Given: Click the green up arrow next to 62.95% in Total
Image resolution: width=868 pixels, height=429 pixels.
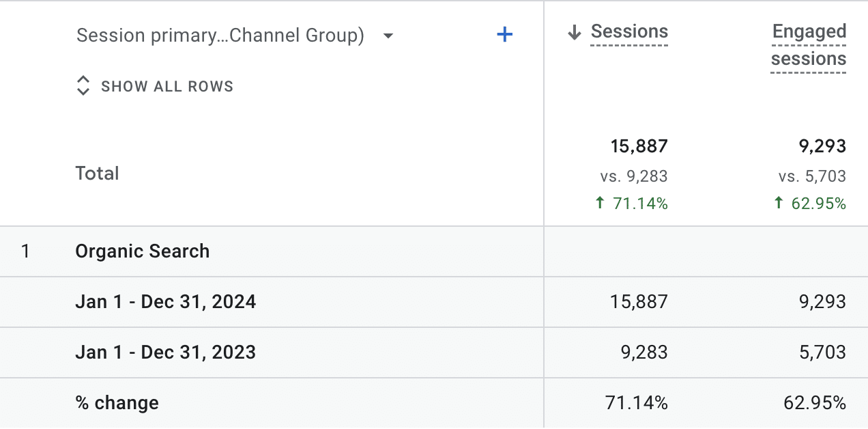Looking at the screenshot, I should [x=779, y=203].
